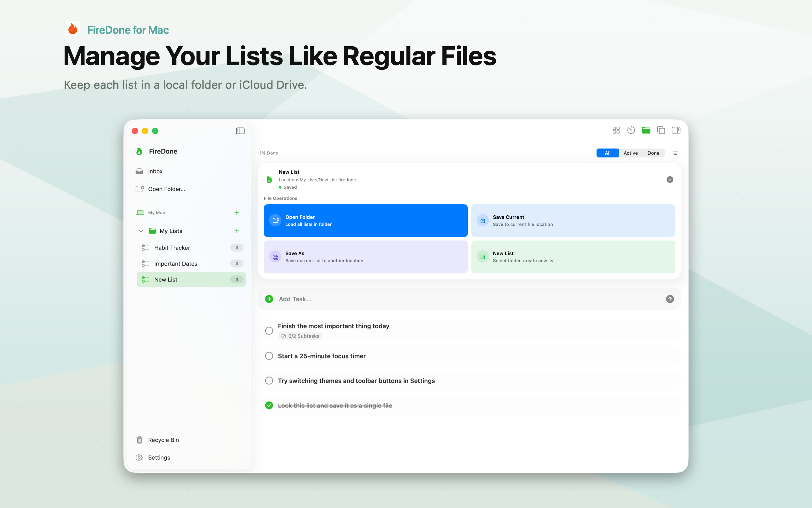Viewport: 812px width, 508px height.
Task: Click the Save As card
Action: 366,257
